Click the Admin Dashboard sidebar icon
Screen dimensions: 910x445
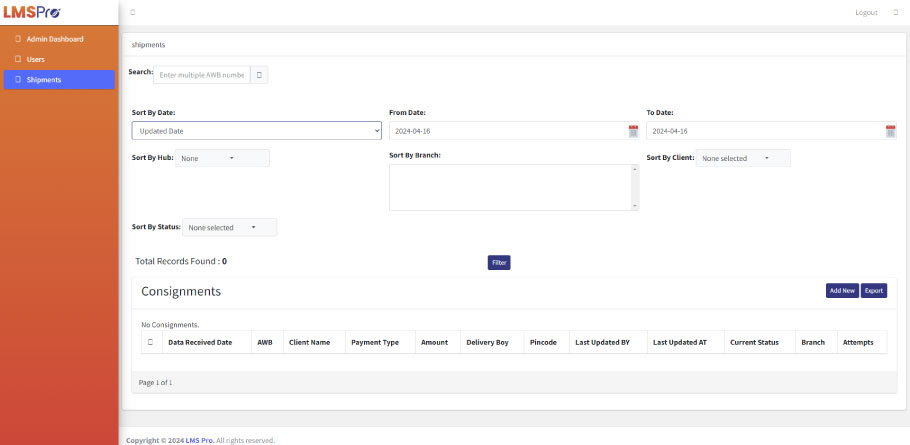point(17,39)
